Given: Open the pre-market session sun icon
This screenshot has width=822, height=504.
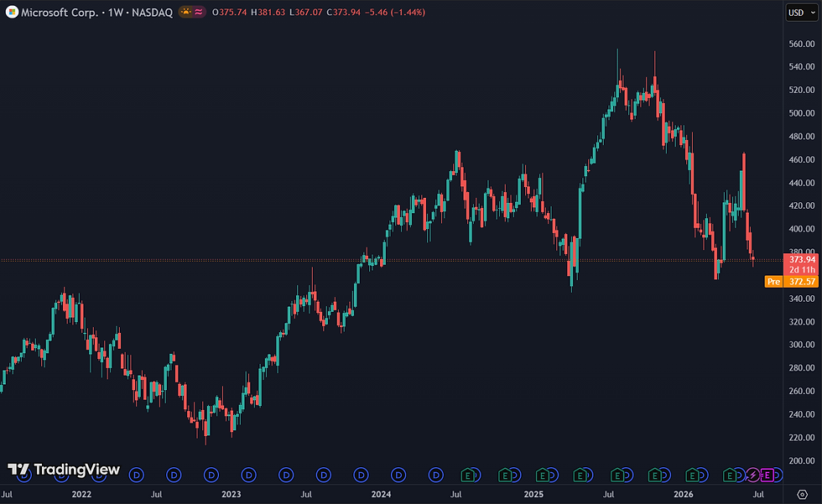Looking at the screenshot, I should pyautogui.click(x=185, y=12).
